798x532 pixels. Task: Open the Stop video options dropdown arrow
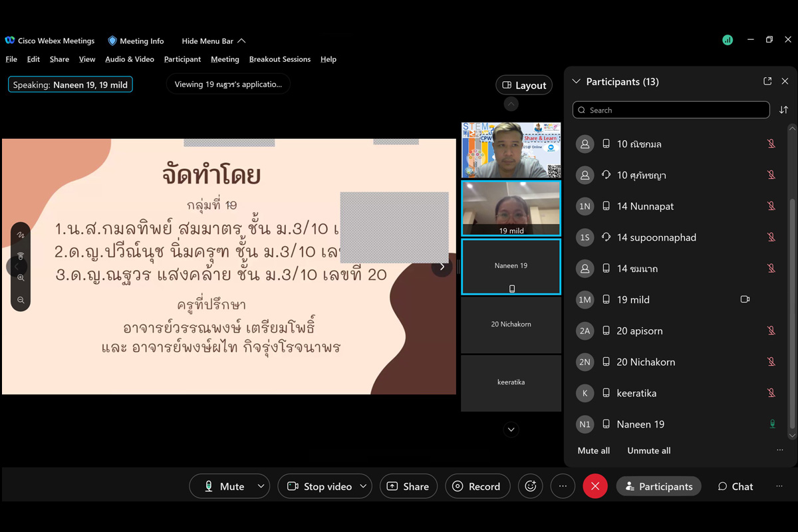click(363, 487)
